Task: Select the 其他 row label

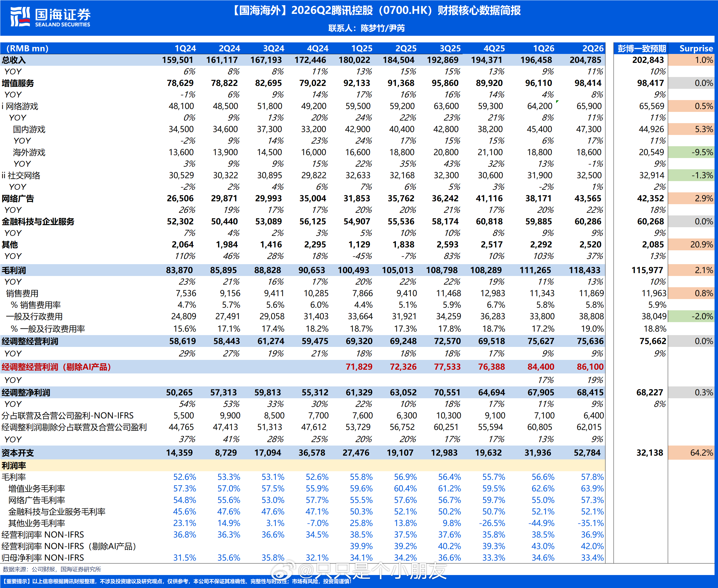Action: point(10,245)
